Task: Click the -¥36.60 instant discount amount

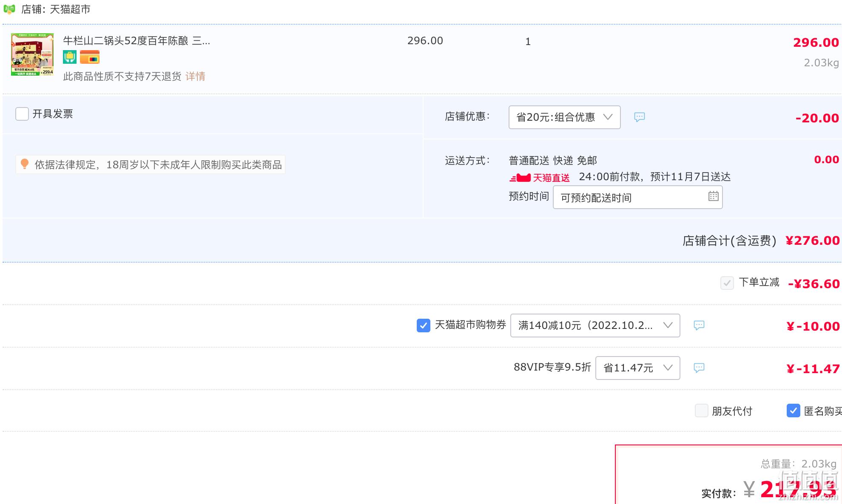Action: (814, 284)
